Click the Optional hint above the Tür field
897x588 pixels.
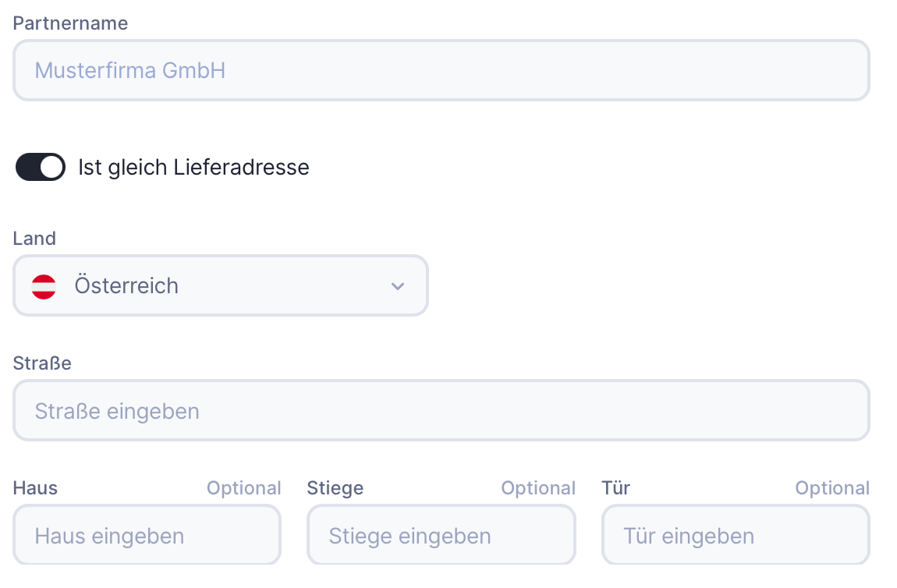(832, 488)
